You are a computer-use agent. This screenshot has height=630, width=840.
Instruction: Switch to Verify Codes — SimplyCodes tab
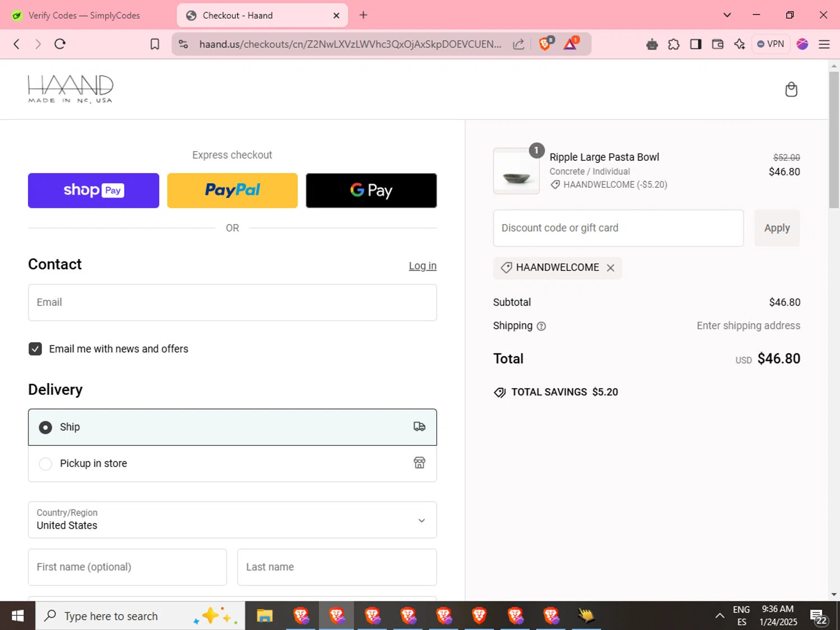click(84, 16)
